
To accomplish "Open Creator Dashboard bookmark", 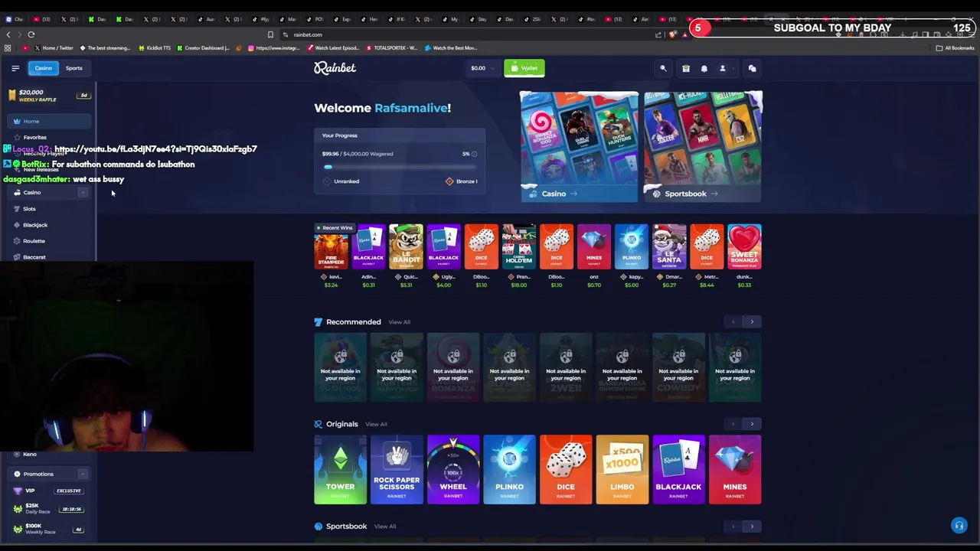I will (203, 48).
